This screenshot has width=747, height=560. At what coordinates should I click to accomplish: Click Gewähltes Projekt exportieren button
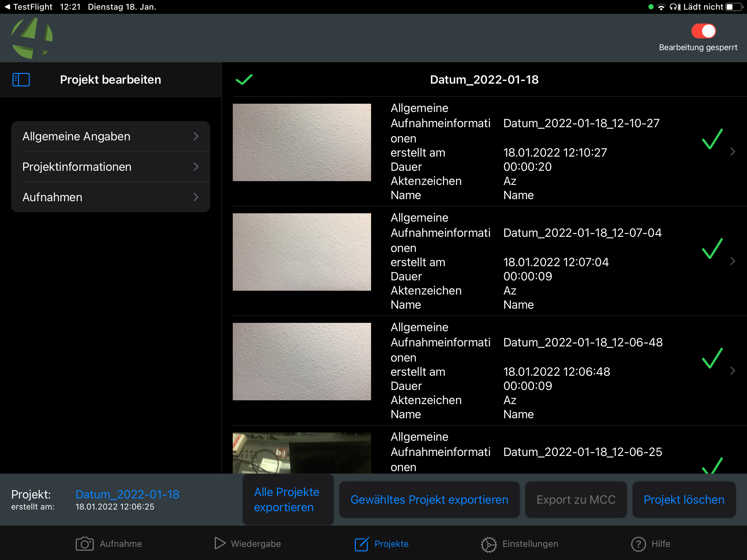click(429, 500)
